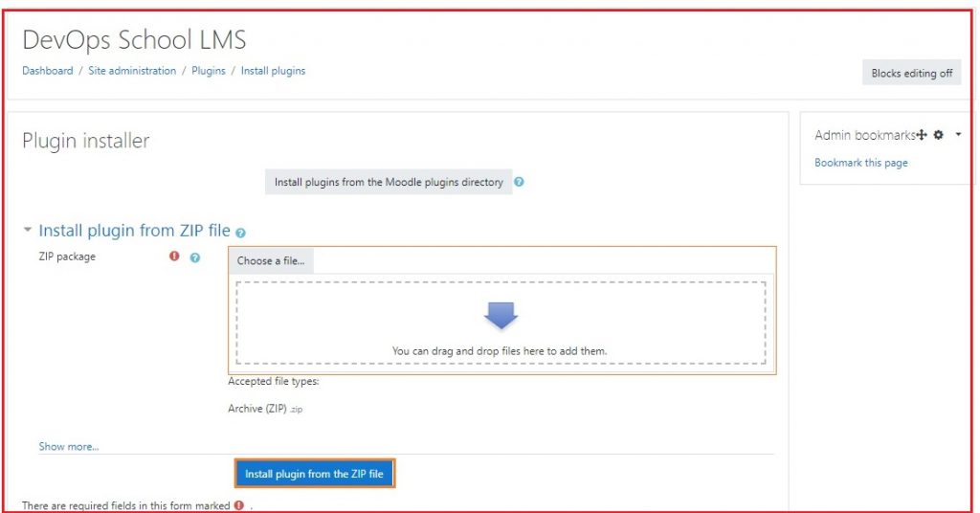
Task: Click the ZIP package help question icon
Action: click(x=195, y=257)
